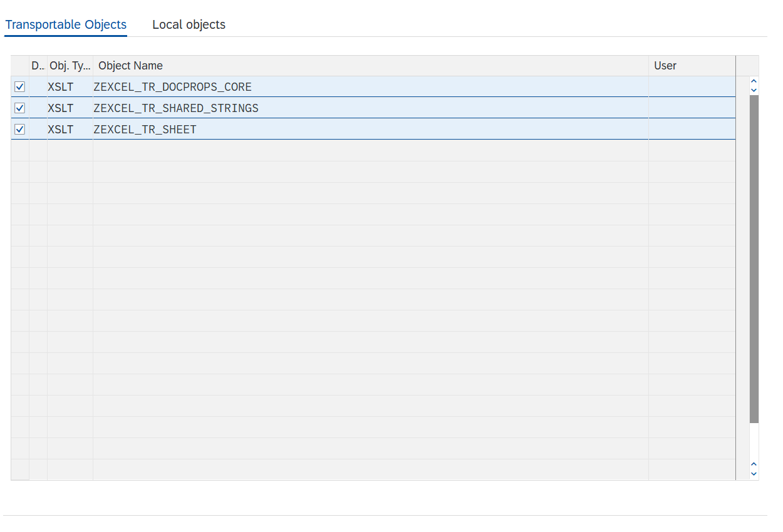Screen dimensions: 783x532
Task: Uncheck the ZEXCEL_TR_DOCPROPS_CORE checkbox
Action: pyautogui.click(x=19, y=86)
